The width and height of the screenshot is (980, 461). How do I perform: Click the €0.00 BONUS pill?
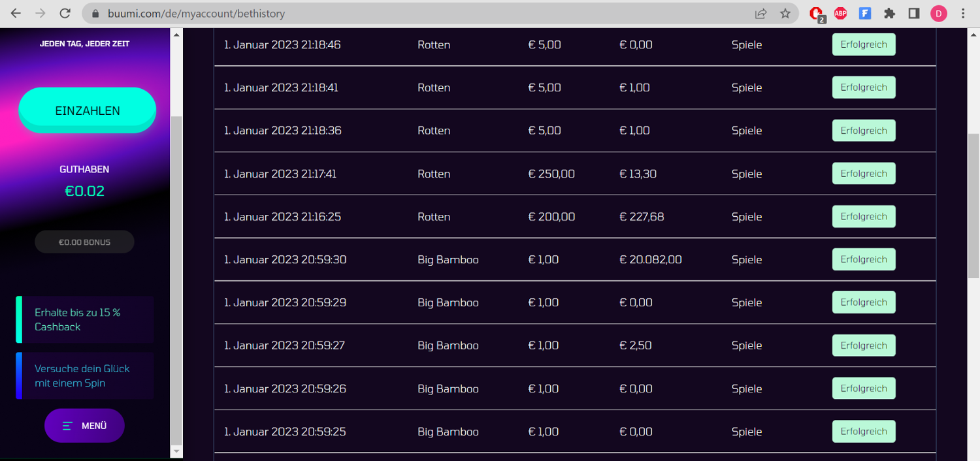[84, 242]
